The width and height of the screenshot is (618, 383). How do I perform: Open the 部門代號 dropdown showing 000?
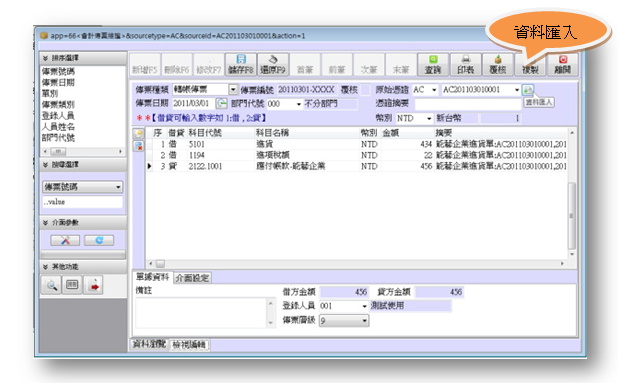(x=298, y=104)
